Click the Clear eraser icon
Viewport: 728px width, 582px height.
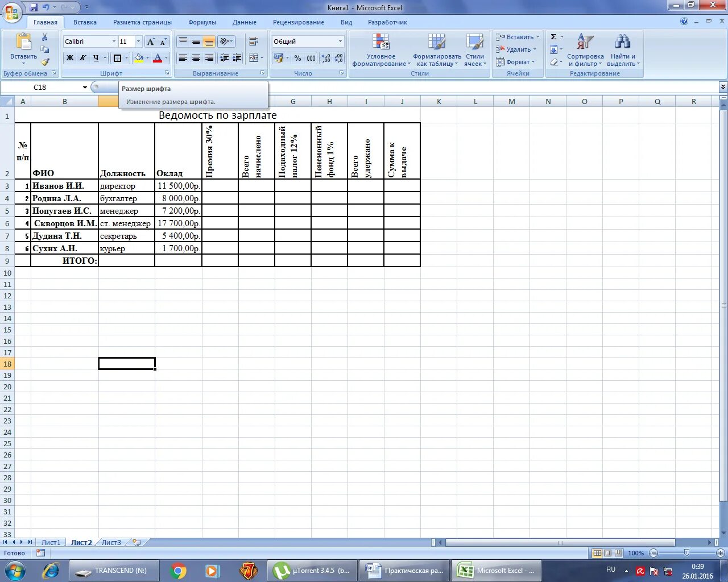point(553,62)
